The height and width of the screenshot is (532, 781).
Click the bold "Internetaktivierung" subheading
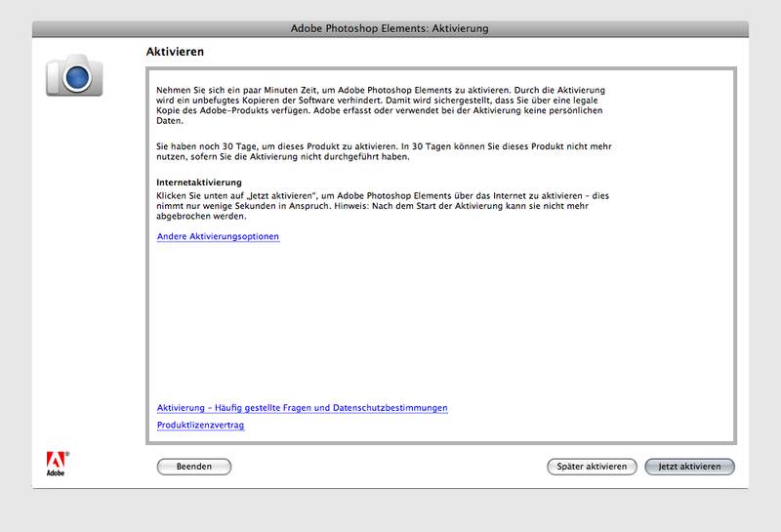[199, 183]
